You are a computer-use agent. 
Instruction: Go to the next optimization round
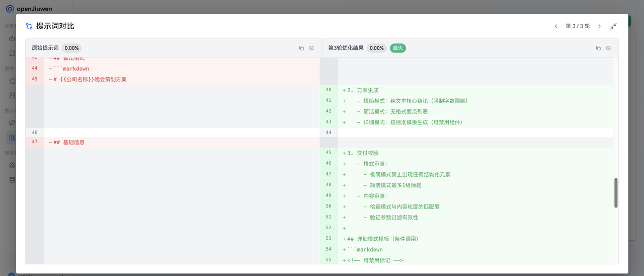[x=599, y=26]
